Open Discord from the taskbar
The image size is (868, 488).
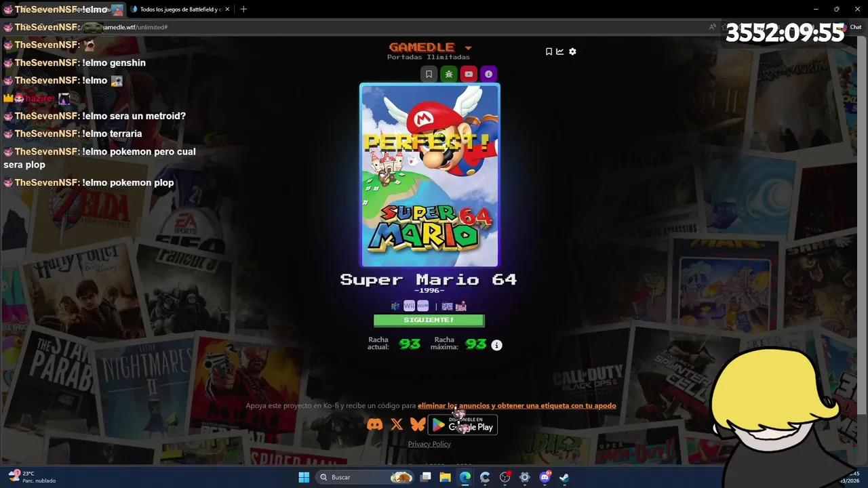tap(545, 477)
